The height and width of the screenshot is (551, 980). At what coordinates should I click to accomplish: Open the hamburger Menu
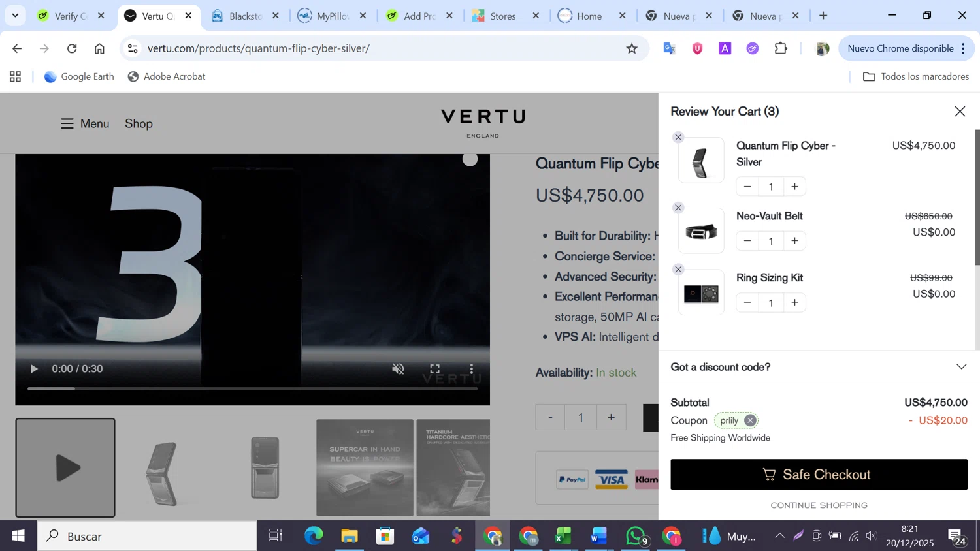tap(85, 123)
